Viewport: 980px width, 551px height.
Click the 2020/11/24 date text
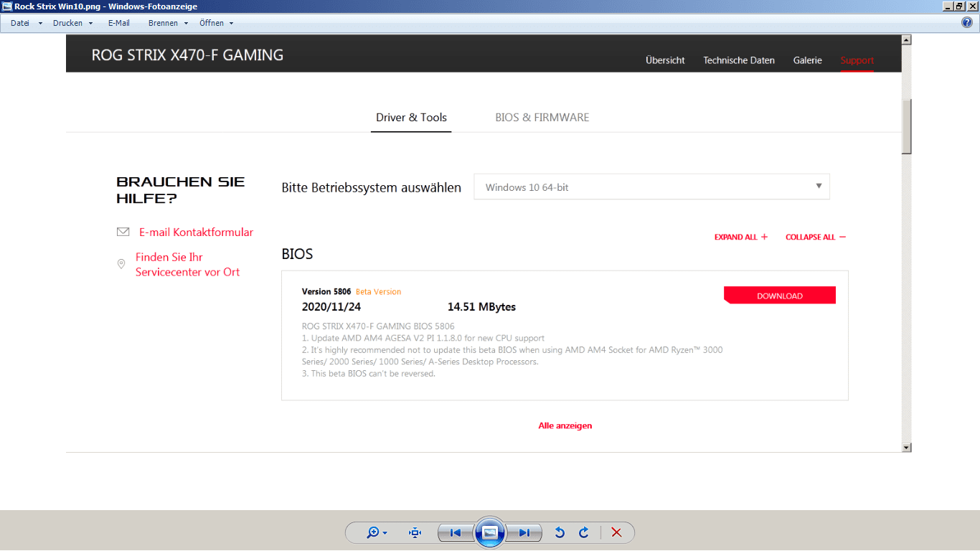point(331,307)
